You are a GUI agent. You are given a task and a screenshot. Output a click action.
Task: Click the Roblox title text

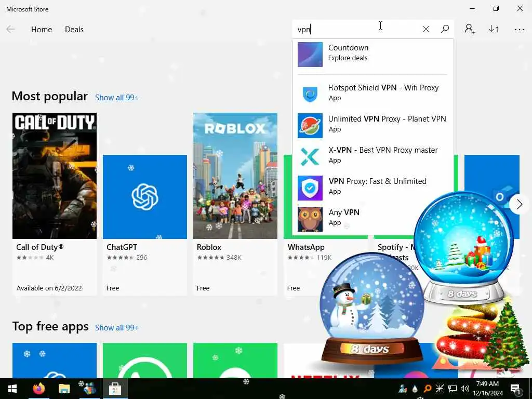tap(209, 247)
